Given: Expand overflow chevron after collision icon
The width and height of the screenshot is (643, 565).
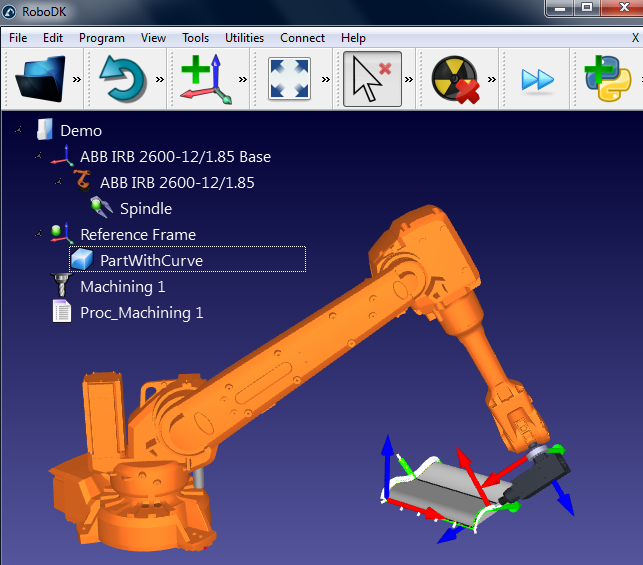Looking at the screenshot, I should [x=492, y=79].
